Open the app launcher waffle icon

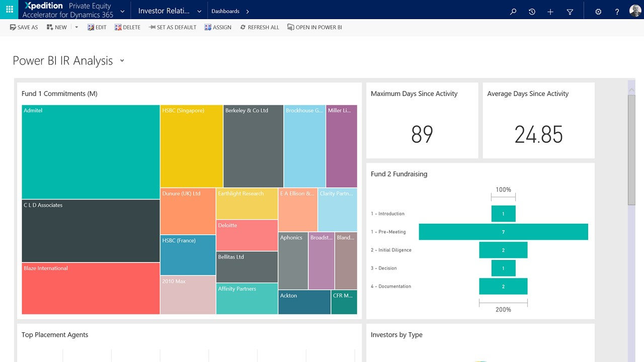[10, 10]
